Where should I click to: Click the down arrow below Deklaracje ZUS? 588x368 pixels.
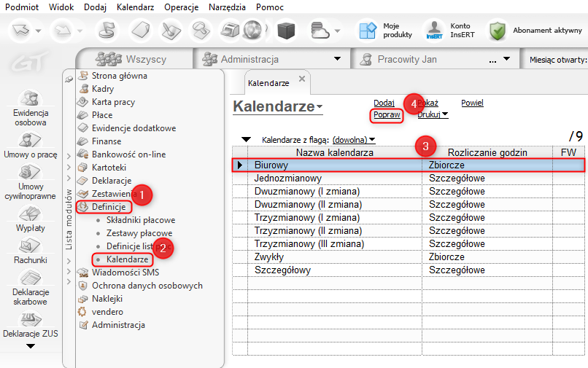pyautogui.click(x=31, y=346)
